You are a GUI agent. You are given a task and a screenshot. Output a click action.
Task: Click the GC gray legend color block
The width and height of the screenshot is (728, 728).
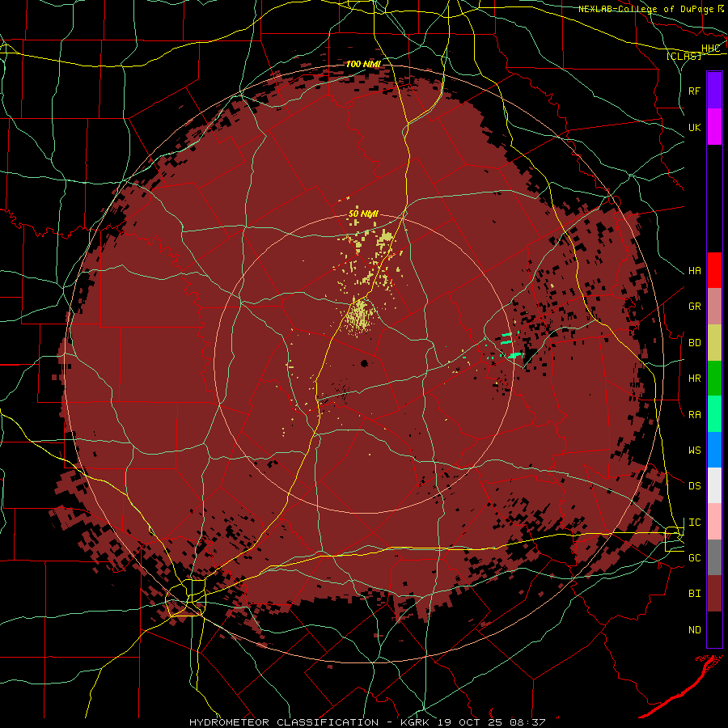coord(714,557)
